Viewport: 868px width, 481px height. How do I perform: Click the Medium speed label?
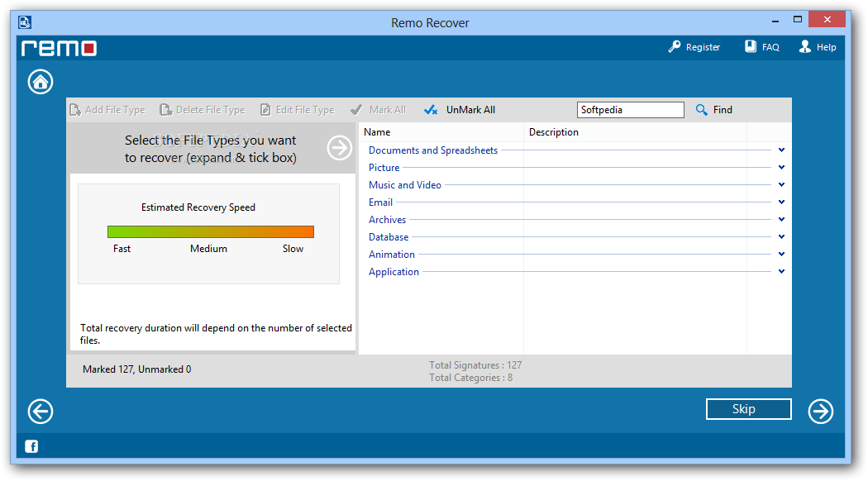click(208, 249)
